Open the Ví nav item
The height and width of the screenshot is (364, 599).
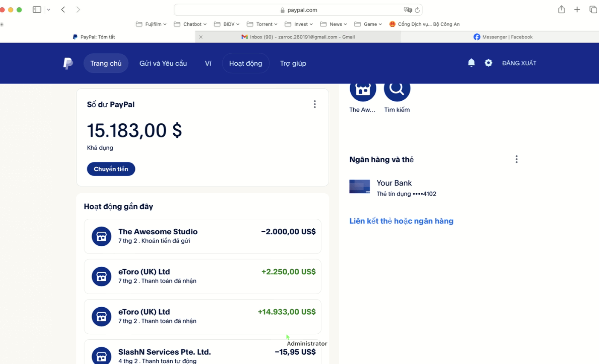click(208, 63)
